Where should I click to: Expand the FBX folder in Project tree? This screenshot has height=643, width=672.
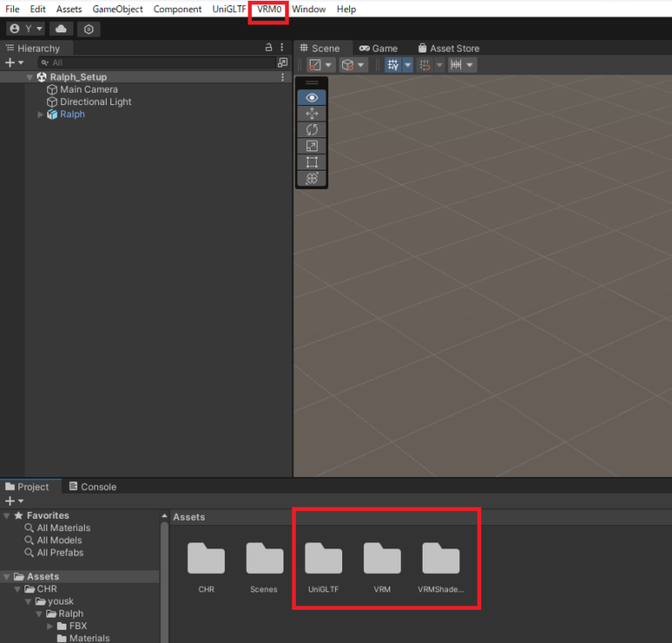pyautogui.click(x=51, y=626)
